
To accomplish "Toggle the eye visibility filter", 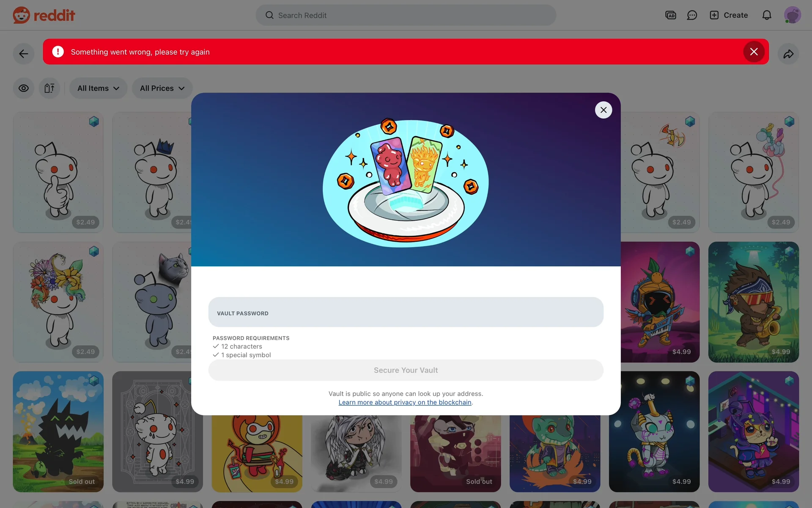I will (x=24, y=88).
